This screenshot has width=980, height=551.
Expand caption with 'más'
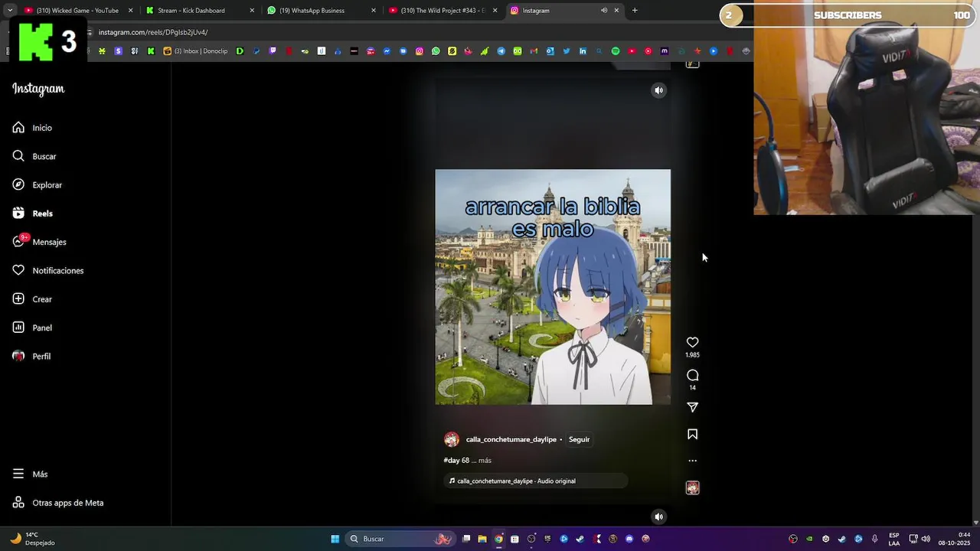[x=485, y=461]
